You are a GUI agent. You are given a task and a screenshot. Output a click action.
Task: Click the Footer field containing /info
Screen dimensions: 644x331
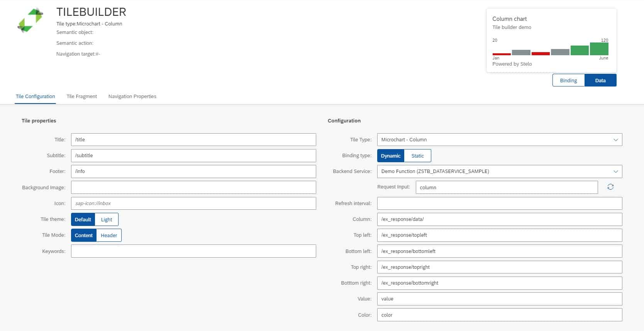[x=193, y=171]
